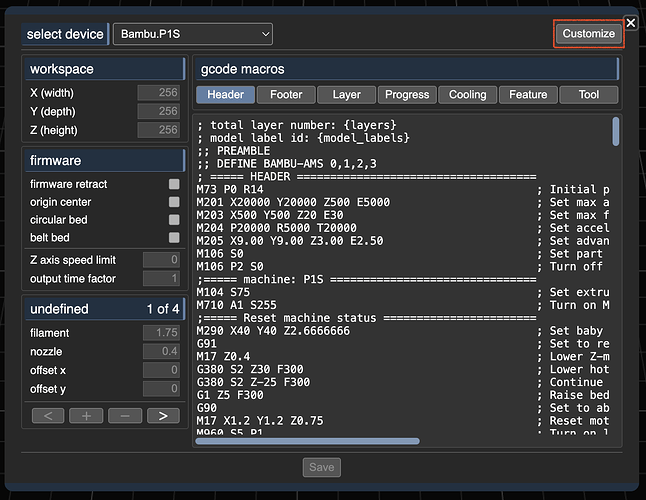The width and height of the screenshot is (646, 500).
Task: Switch to the Footer macro tab
Action: pyautogui.click(x=286, y=95)
